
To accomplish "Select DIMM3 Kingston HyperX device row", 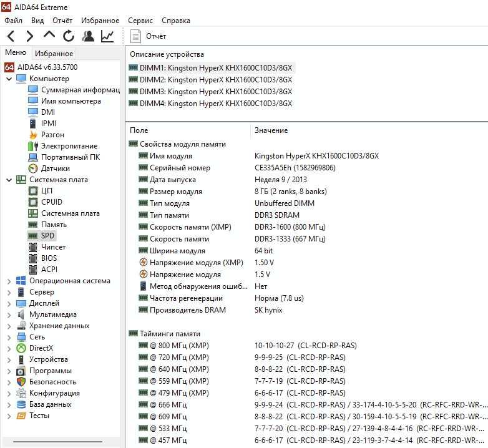I will point(211,92).
